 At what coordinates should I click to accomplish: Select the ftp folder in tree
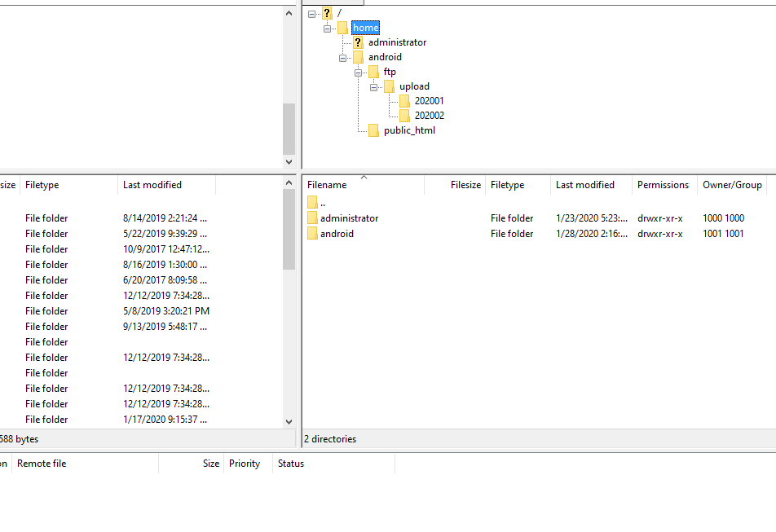(390, 72)
